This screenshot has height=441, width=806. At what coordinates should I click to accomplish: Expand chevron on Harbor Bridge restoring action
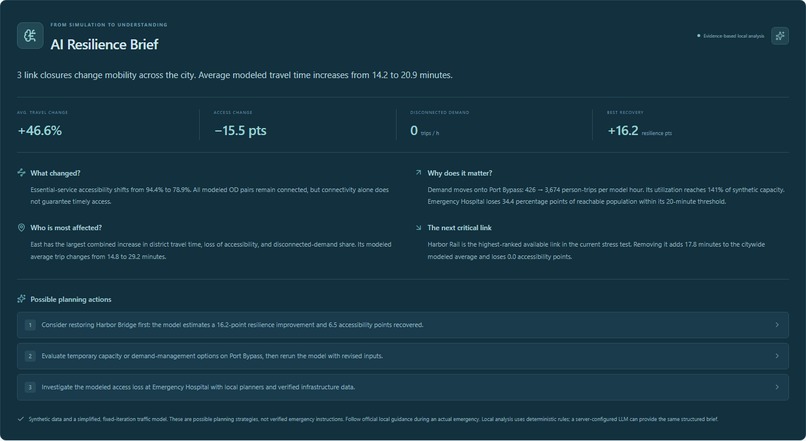tap(777, 325)
